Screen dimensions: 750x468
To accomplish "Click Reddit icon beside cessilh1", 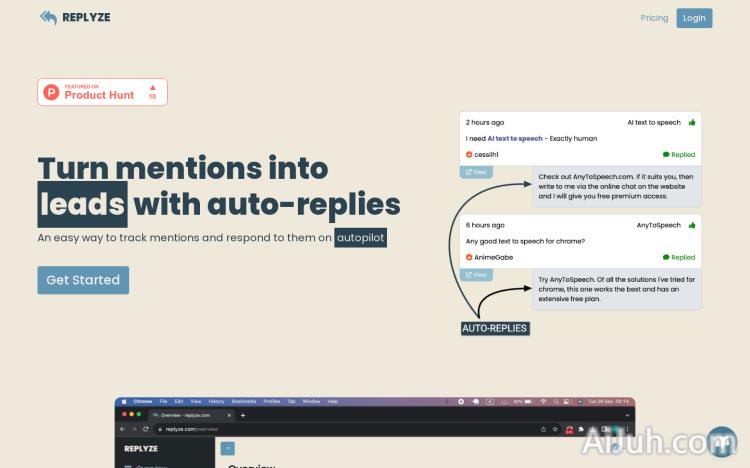I will tap(469, 155).
